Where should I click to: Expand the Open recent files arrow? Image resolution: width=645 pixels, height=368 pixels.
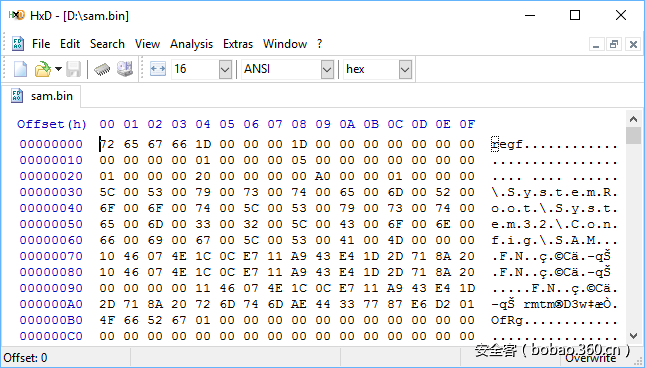(x=58, y=69)
